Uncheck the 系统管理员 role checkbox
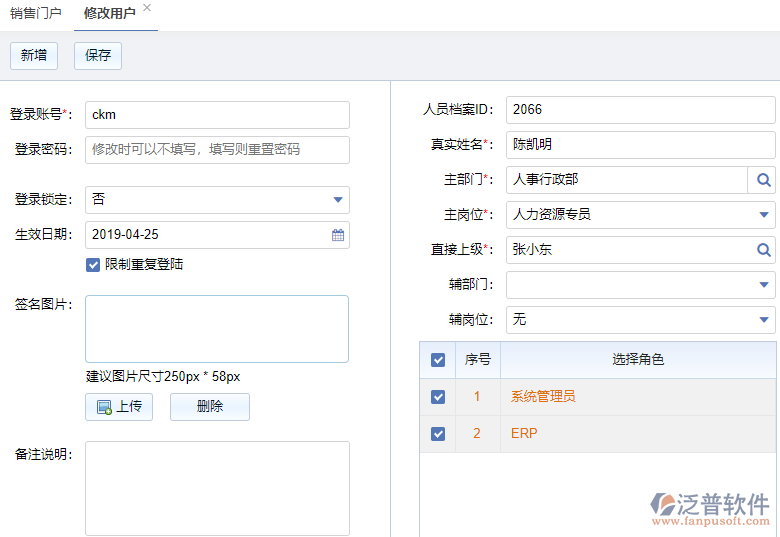780x537 pixels. pyautogui.click(x=438, y=397)
